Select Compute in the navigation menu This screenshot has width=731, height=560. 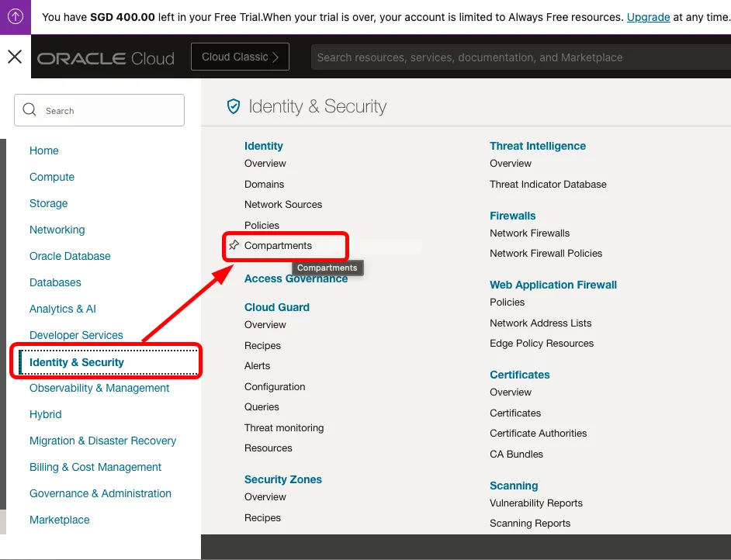pyautogui.click(x=52, y=177)
